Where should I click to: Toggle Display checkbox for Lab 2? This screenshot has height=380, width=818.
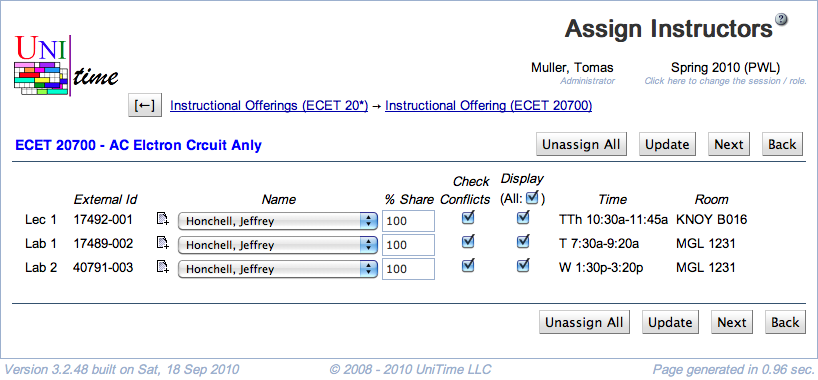click(523, 266)
